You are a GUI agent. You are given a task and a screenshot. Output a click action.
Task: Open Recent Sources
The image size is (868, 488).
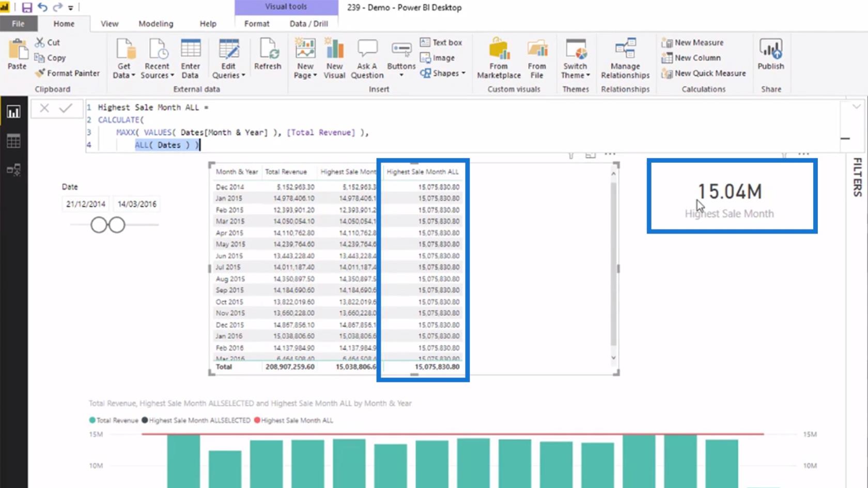[157, 58]
